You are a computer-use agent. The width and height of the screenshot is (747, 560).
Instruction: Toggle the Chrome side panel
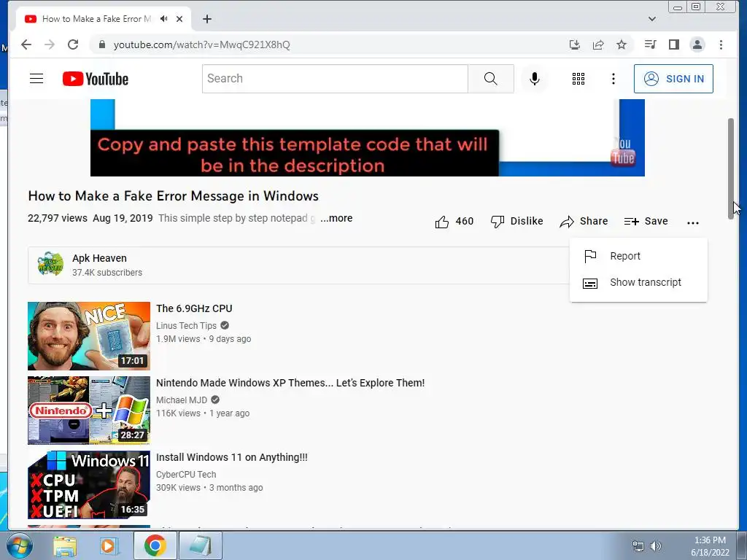click(x=673, y=44)
